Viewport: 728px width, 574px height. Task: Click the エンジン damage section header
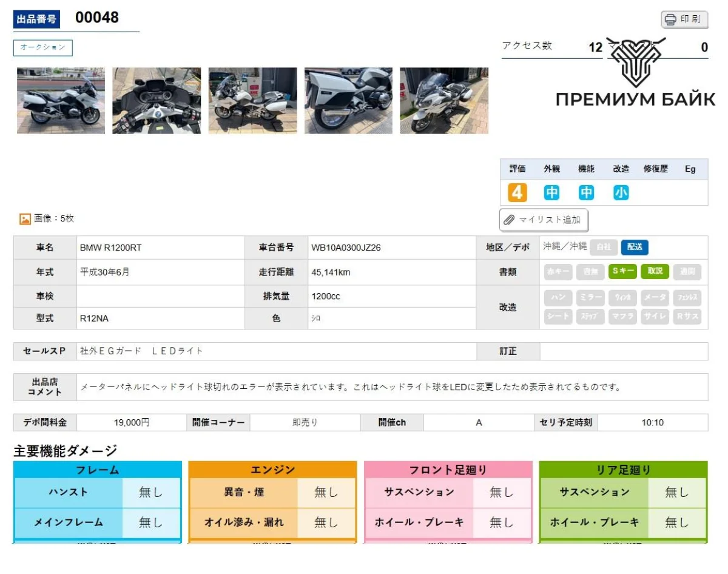click(x=272, y=470)
